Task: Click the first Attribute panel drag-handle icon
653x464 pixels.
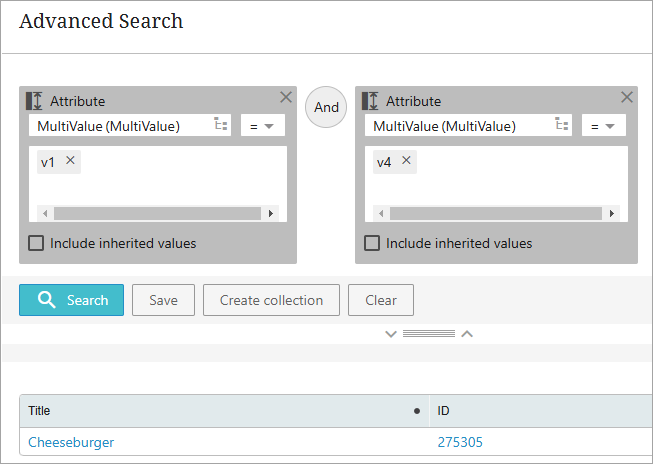Action: [34, 101]
